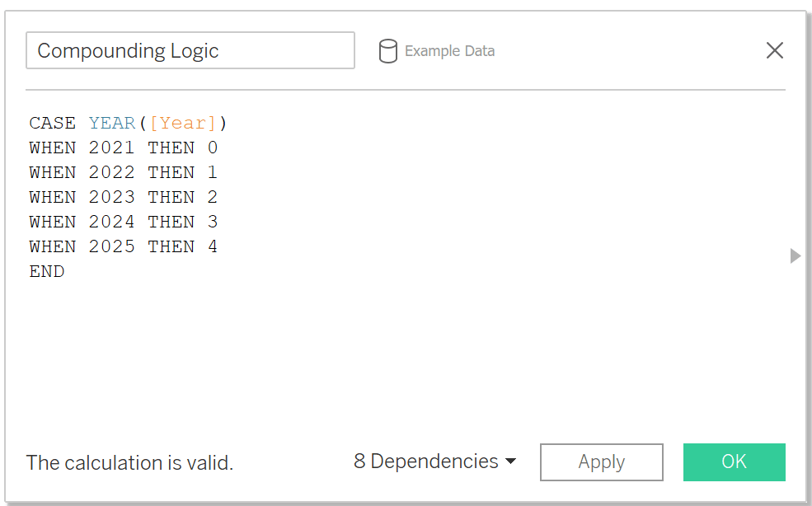Confirm with the green OK button
This screenshot has width=812, height=506.
click(x=734, y=462)
